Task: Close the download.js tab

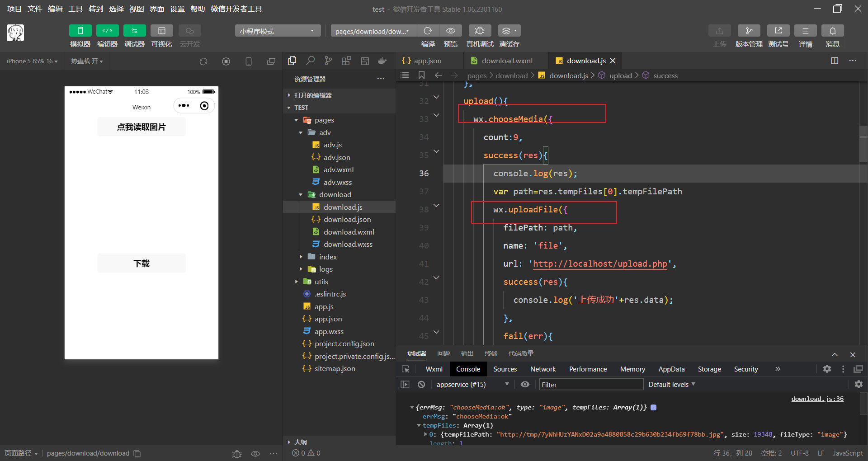Action: click(613, 61)
